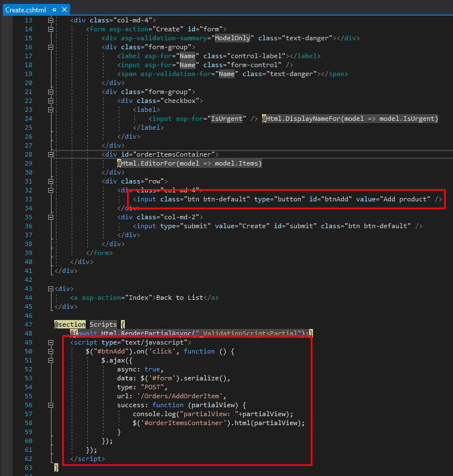Click "Back to List" text on line 44
The height and width of the screenshot is (476, 453).
point(180,298)
